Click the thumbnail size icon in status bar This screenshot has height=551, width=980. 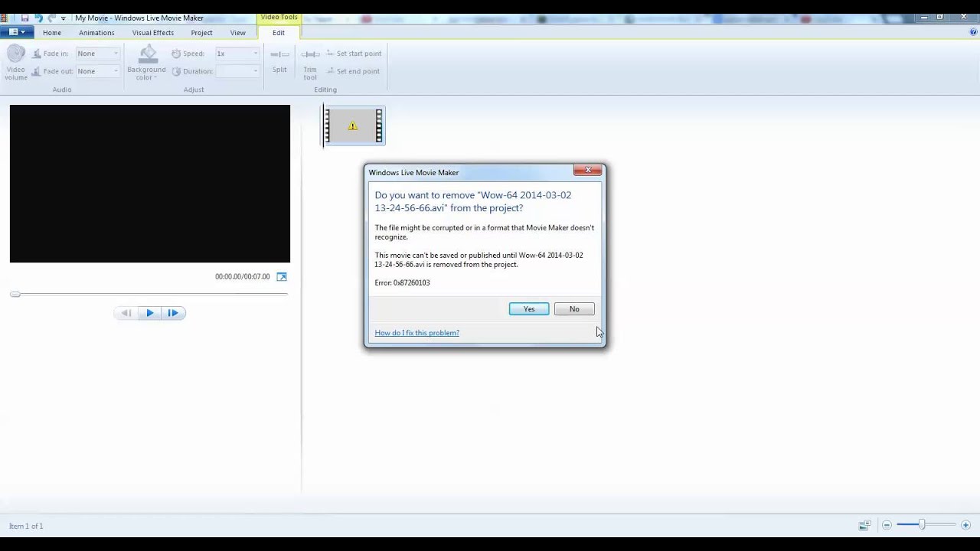864,525
